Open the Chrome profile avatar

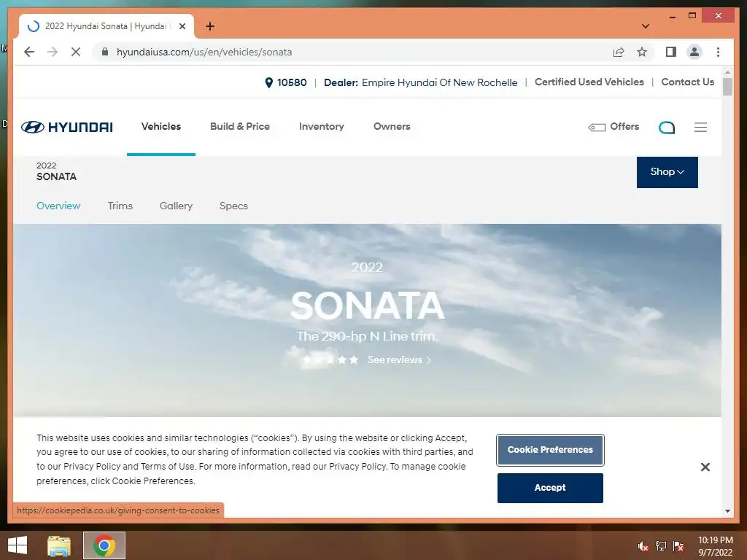click(694, 52)
